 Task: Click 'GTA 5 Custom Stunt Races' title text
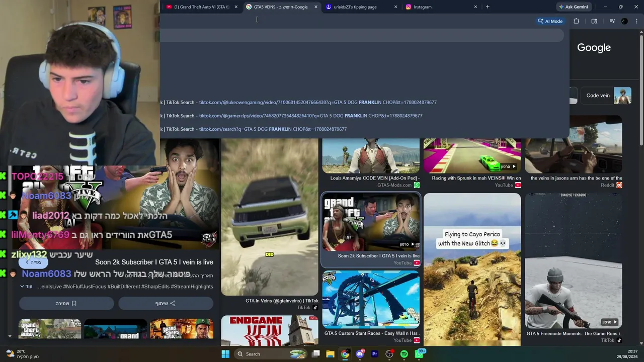pyautogui.click(x=372, y=333)
